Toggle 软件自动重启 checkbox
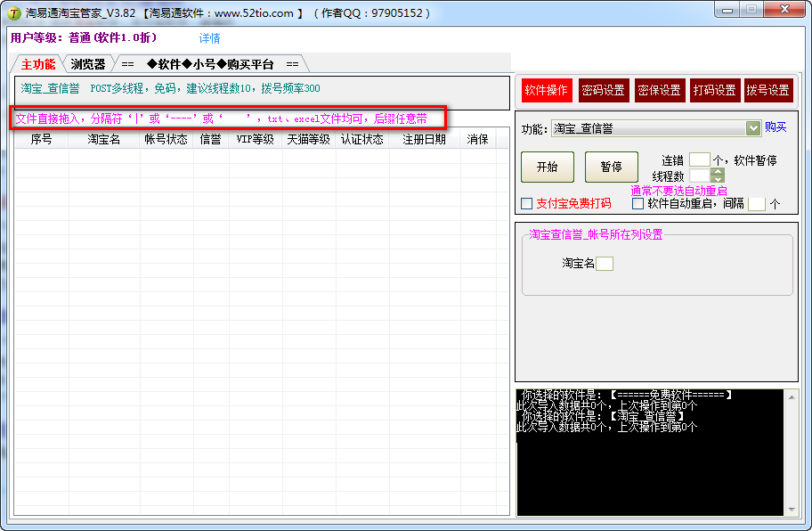The image size is (812, 531). [x=638, y=203]
